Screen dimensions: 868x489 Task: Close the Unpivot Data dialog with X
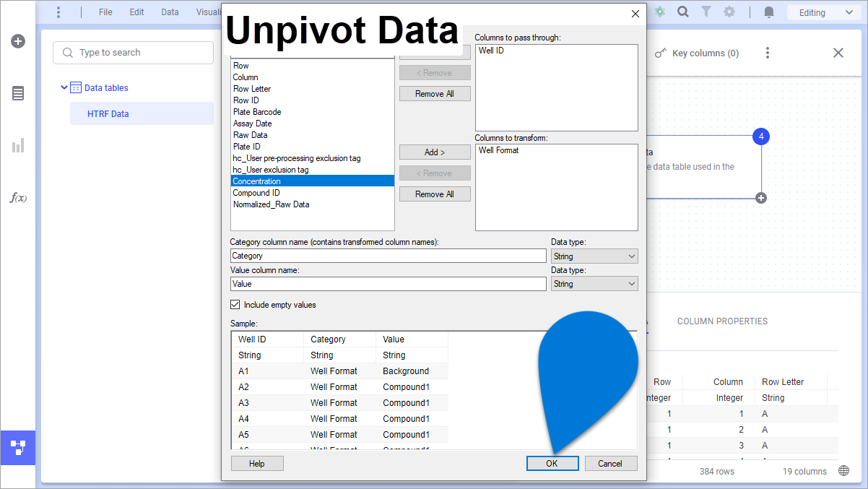pos(635,14)
